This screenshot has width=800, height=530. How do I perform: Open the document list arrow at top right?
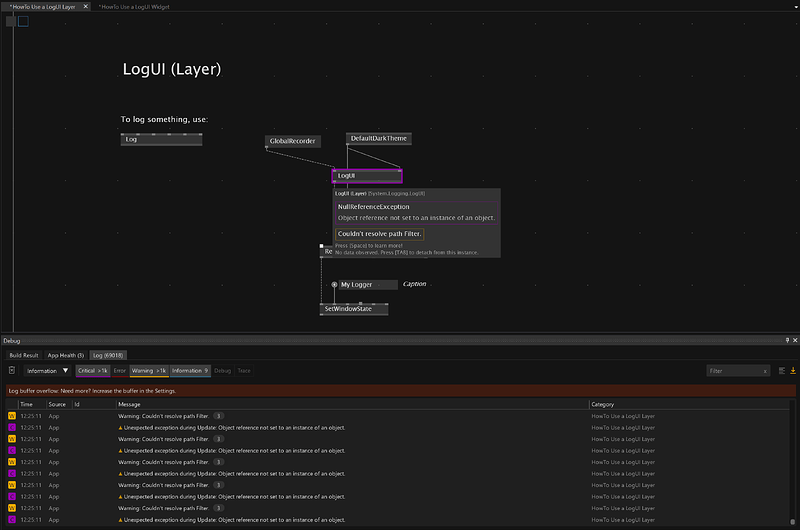pyautogui.click(x=796, y=7)
